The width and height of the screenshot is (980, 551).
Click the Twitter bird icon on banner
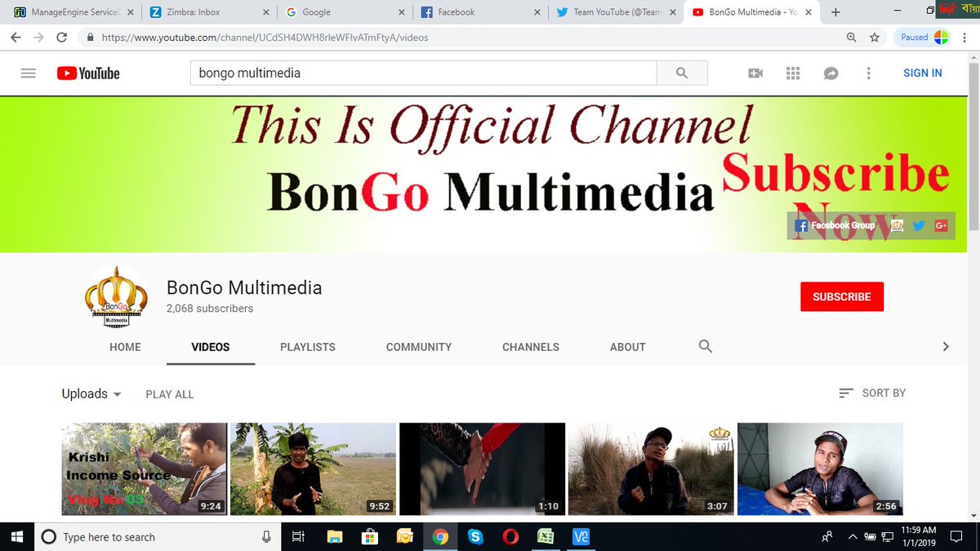[919, 225]
